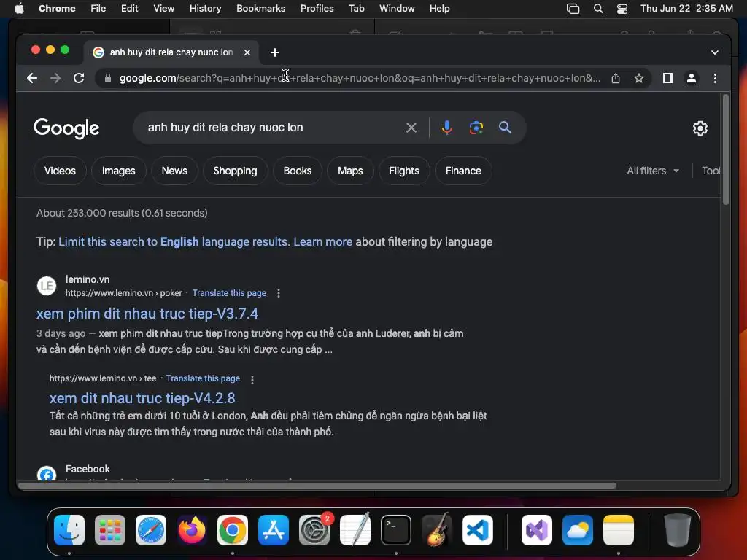
Task: Go back with the Chrome back arrow
Action: pos(32,78)
